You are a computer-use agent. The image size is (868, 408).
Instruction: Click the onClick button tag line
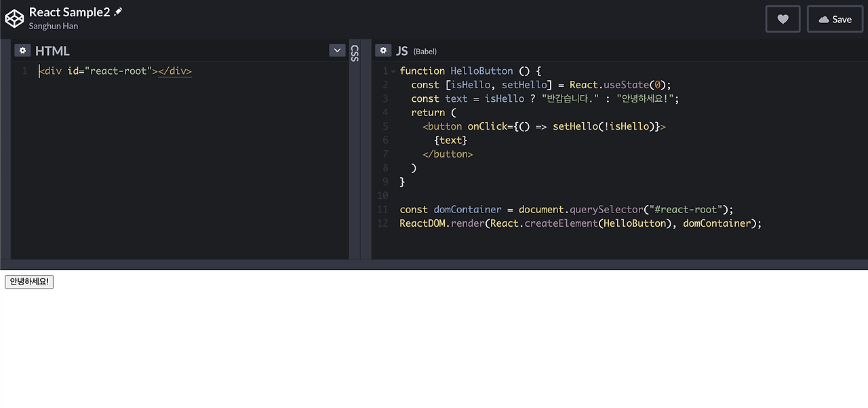(544, 126)
